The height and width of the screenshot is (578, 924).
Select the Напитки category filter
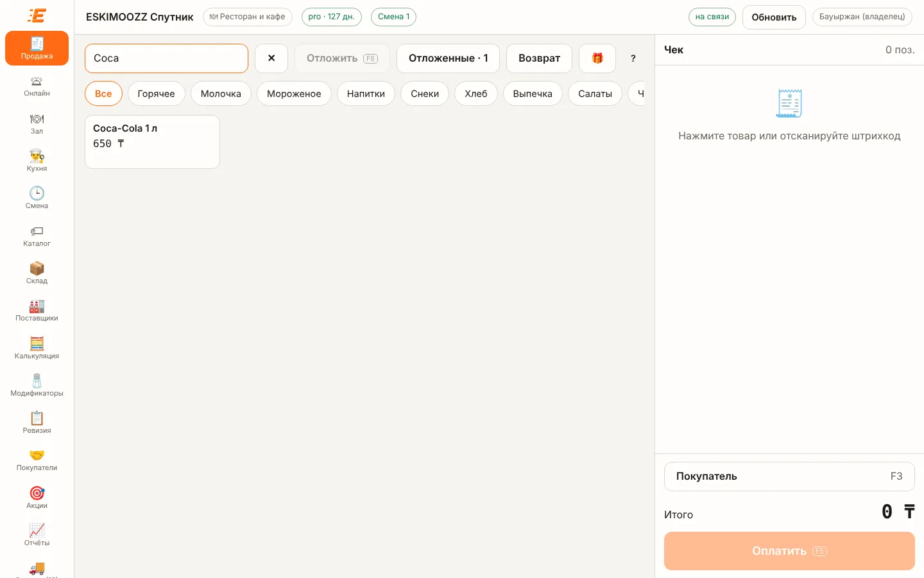366,94
